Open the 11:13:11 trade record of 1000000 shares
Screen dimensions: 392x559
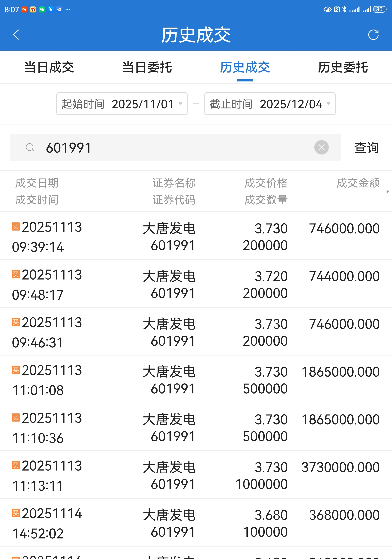(196, 475)
